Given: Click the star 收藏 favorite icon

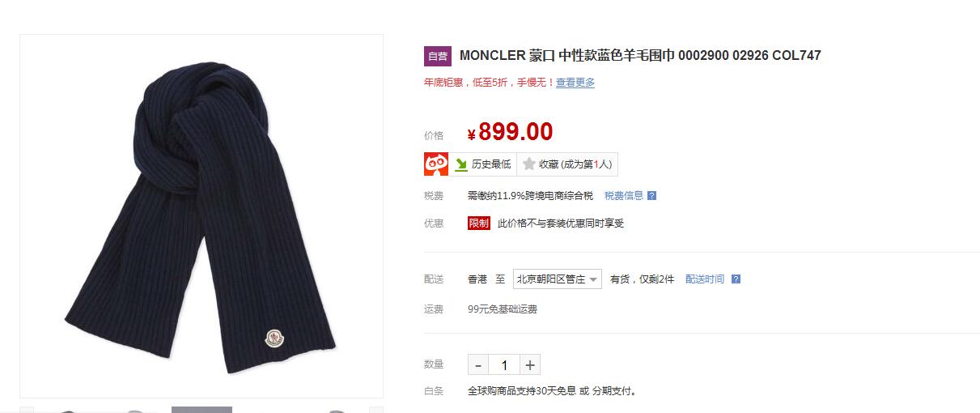Looking at the screenshot, I should pos(528,164).
